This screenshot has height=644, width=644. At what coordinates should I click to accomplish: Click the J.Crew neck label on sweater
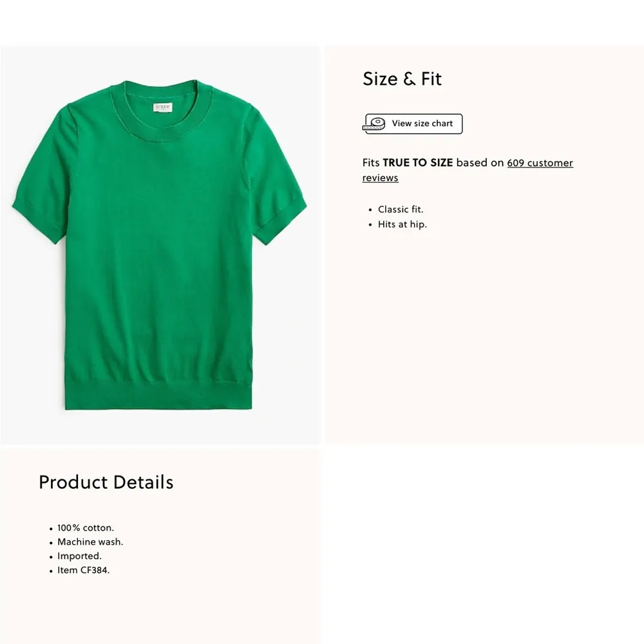pyautogui.click(x=159, y=108)
